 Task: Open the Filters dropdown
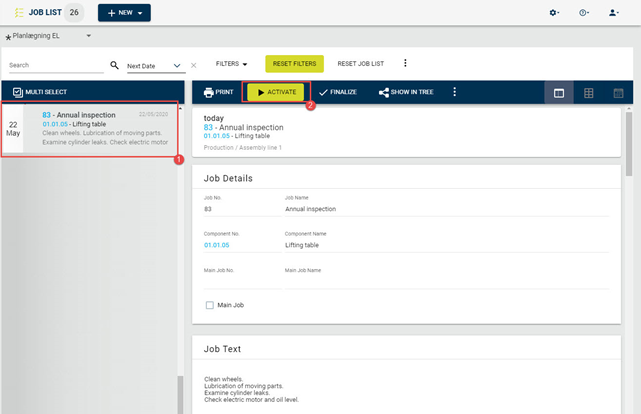(231, 64)
